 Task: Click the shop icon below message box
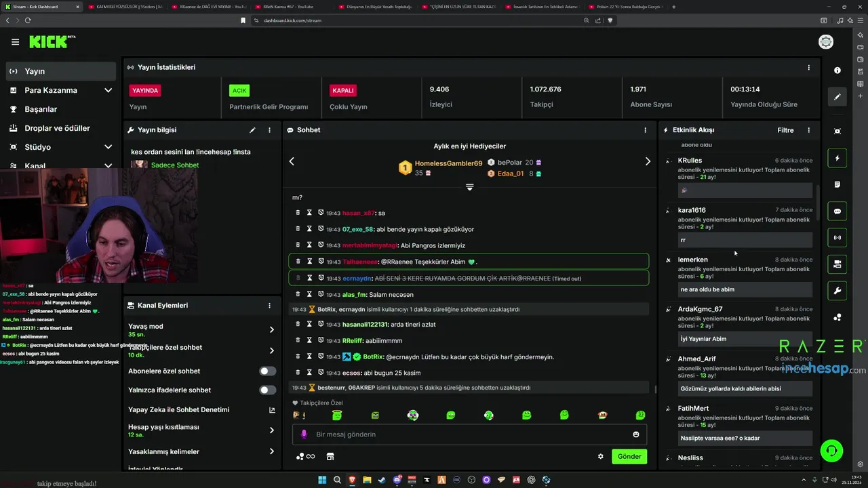(330, 457)
